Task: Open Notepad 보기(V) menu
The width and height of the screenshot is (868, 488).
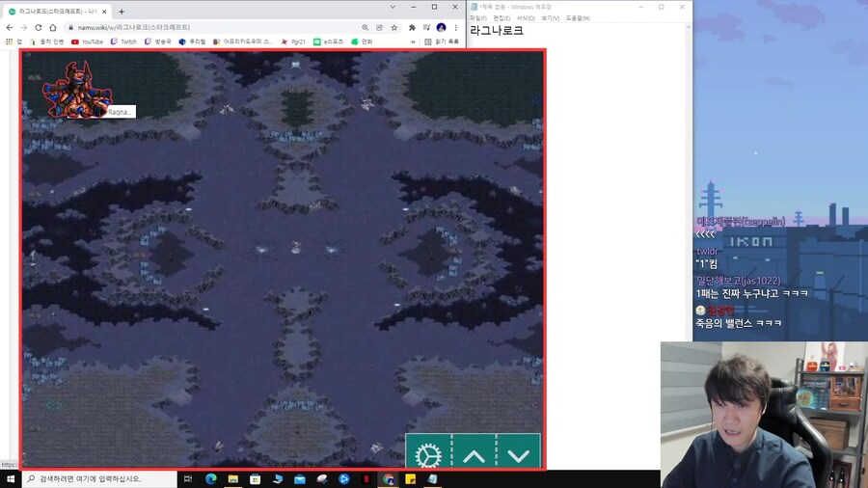Action: tap(551, 18)
